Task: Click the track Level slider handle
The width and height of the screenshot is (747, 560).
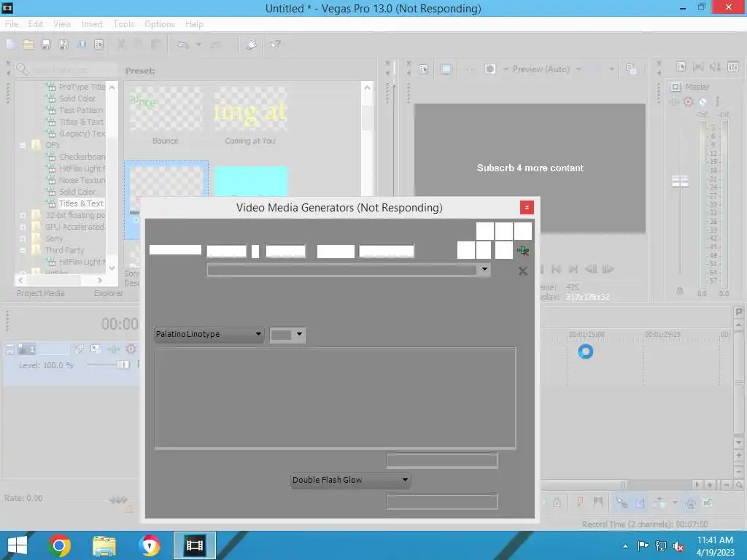Action: pyautogui.click(x=123, y=365)
